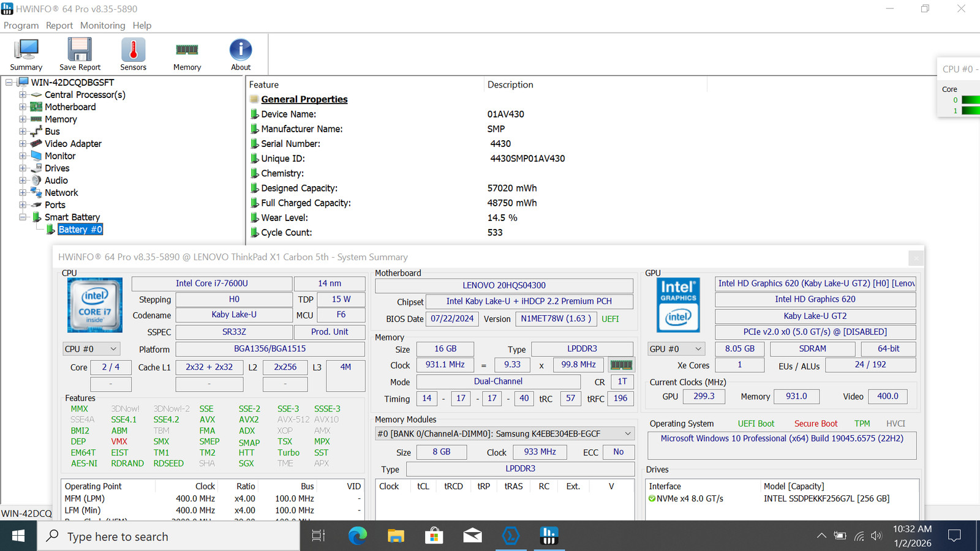Select the Bus tree item
Viewport: 980px width, 551px height.
pos(52,132)
